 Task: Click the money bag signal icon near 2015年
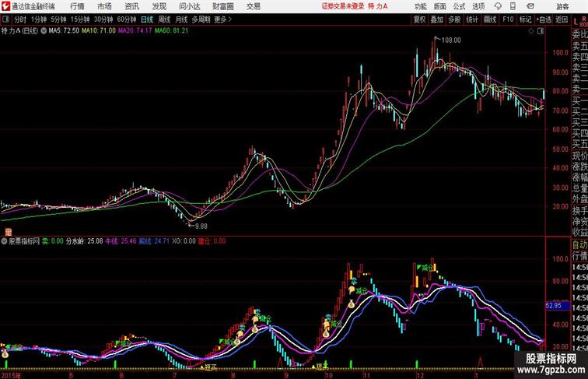point(5,354)
